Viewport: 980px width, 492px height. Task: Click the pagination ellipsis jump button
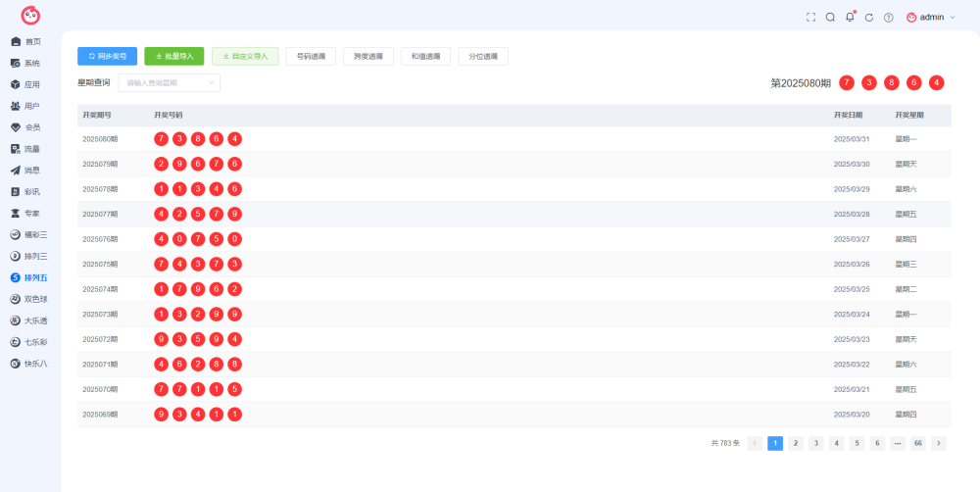coord(898,443)
